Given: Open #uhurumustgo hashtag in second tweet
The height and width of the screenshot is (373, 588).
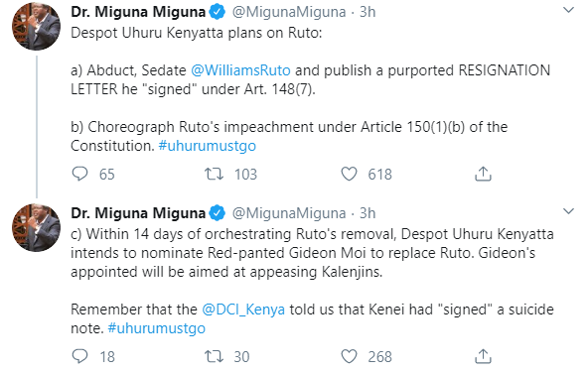Looking at the screenshot, I should [x=157, y=328].
